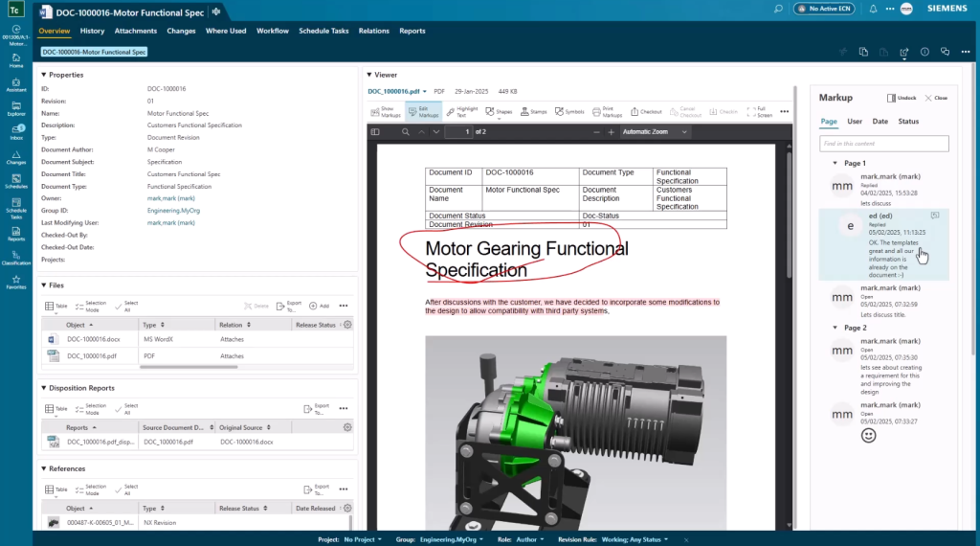
Task: Go to next PDF page arrow
Action: click(x=436, y=132)
